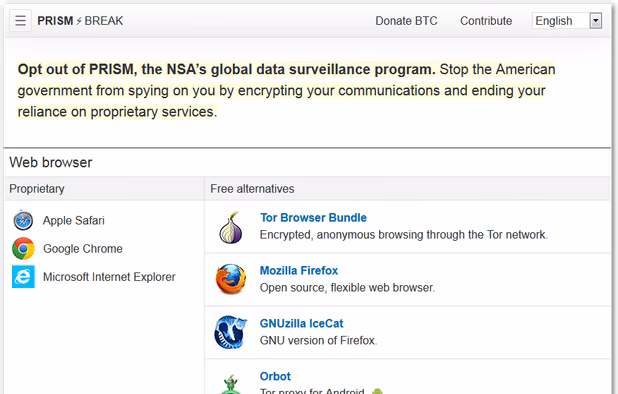Open the Tor Browser Bundle link
This screenshot has width=618, height=394.
point(313,217)
